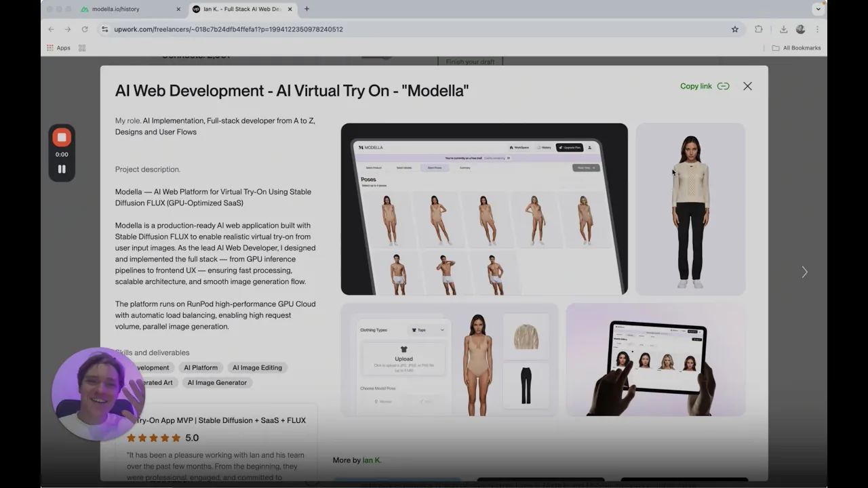Go back using the browser back arrow

point(51,29)
